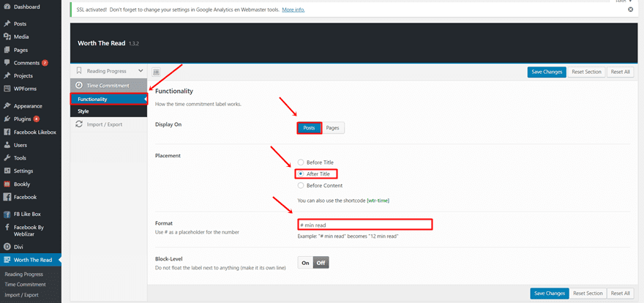This screenshot has width=644, height=303.
Task: Dismiss the SSL activated notice
Action: [630, 10]
